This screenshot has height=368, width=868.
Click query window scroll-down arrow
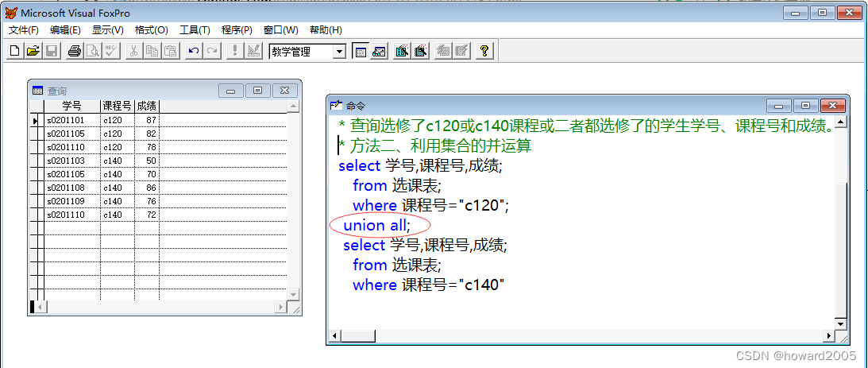coord(293,294)
